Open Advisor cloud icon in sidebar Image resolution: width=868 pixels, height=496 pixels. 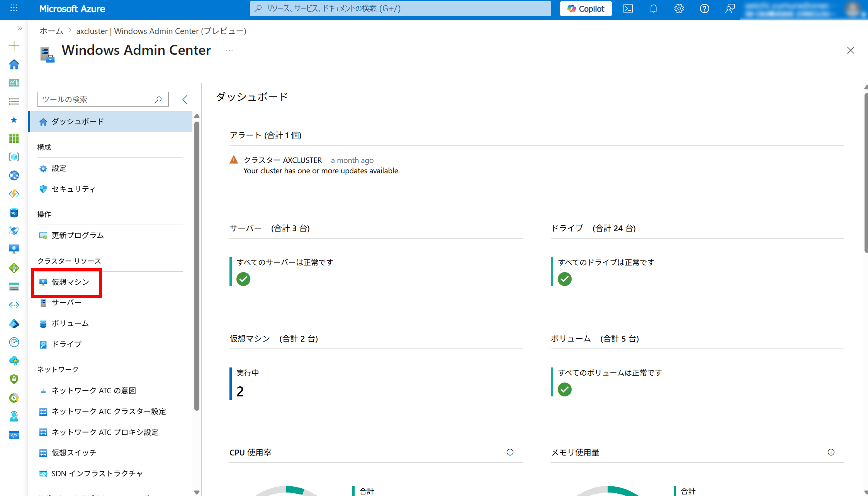(14, 361)
